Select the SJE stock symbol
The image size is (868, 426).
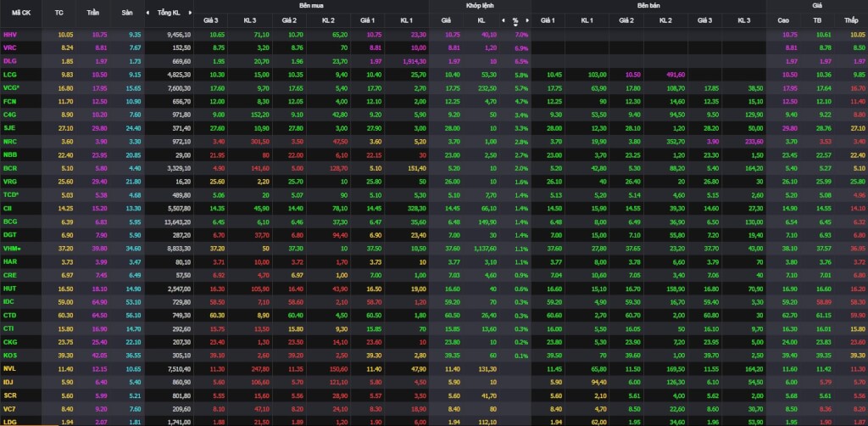(x=9, y=127)
